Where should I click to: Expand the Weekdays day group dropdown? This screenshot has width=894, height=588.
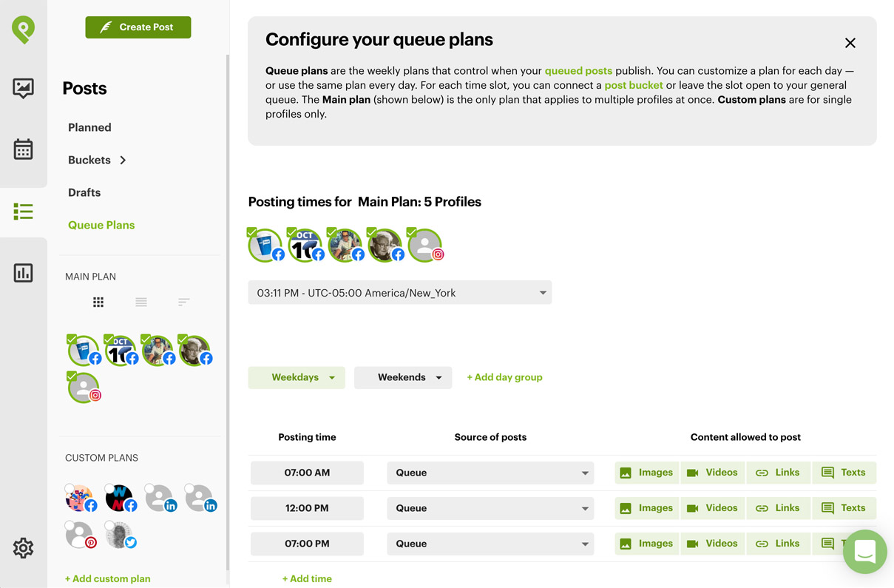tap(297, 377)
